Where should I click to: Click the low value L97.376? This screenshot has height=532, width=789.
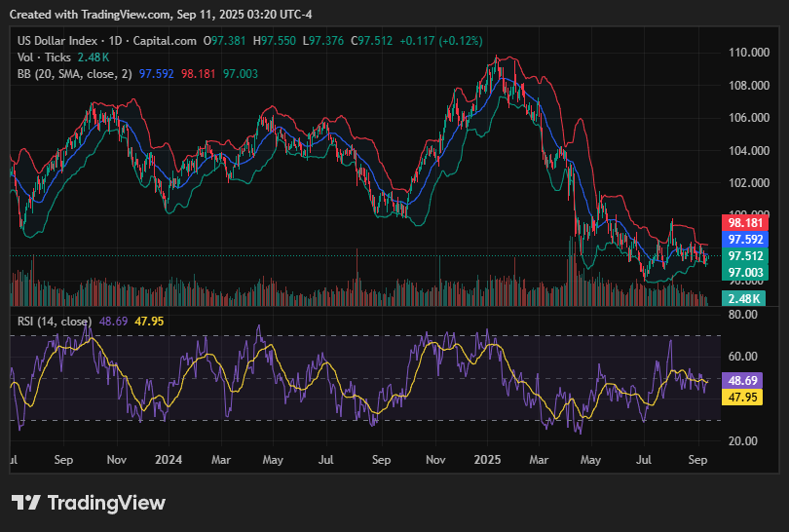(x=323, y=41)
